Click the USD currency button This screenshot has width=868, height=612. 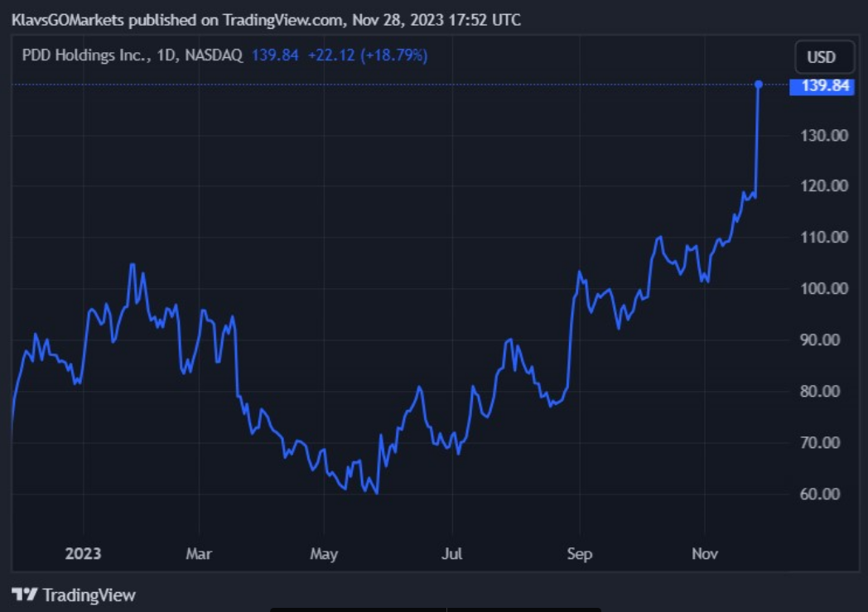(x=824, y=57)
